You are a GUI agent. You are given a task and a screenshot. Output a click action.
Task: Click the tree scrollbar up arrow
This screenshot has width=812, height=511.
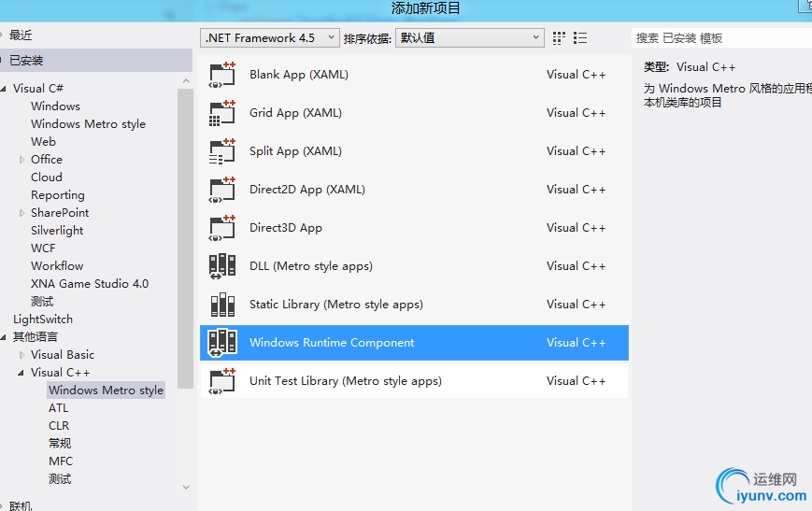186,80
